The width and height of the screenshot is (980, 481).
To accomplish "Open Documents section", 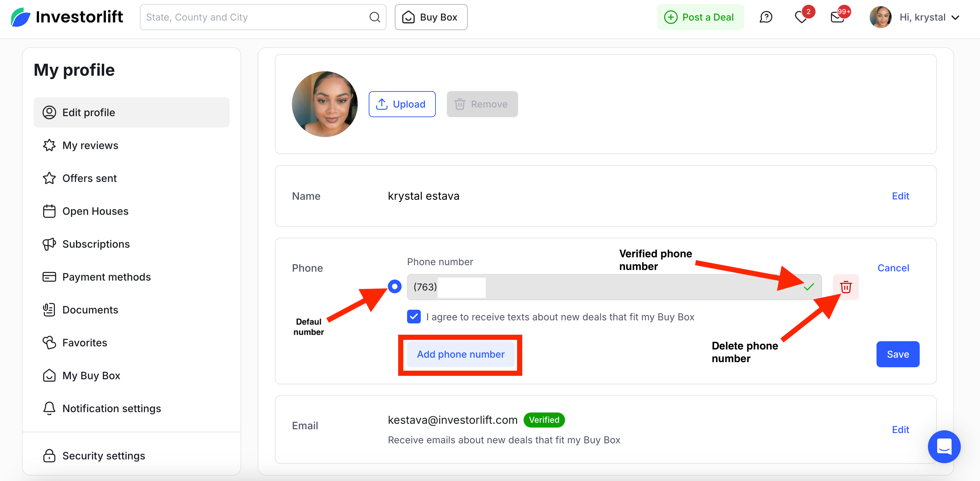I will 131,310.
